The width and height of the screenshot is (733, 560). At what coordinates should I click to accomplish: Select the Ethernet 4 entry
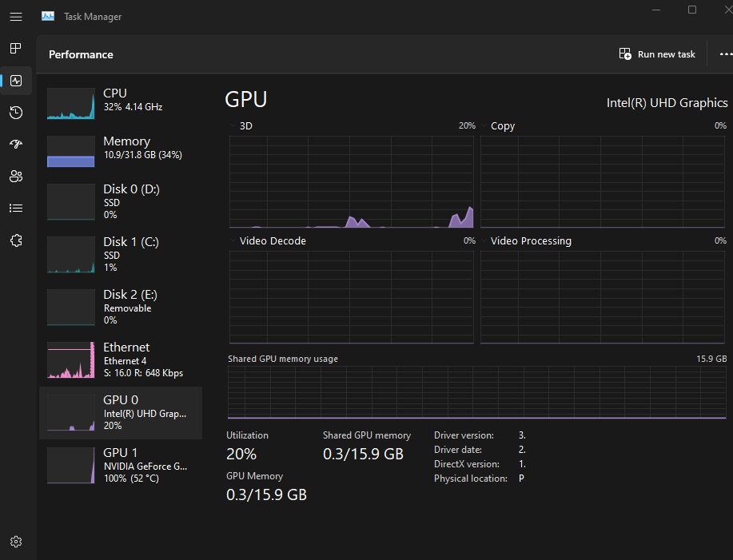coord(121,360)
